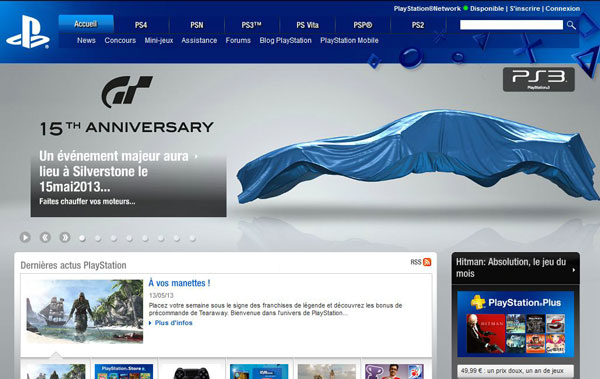Click the S'inscrire link

(525, 8)
